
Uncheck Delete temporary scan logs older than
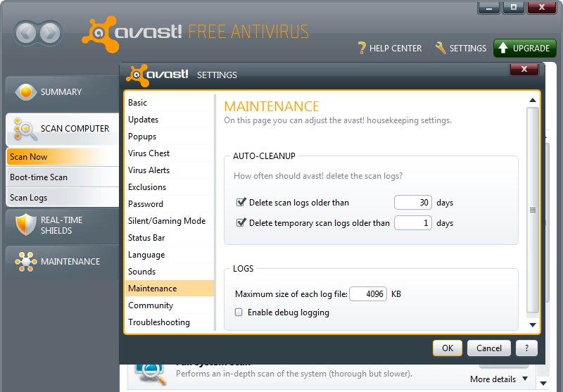point(241,222)
